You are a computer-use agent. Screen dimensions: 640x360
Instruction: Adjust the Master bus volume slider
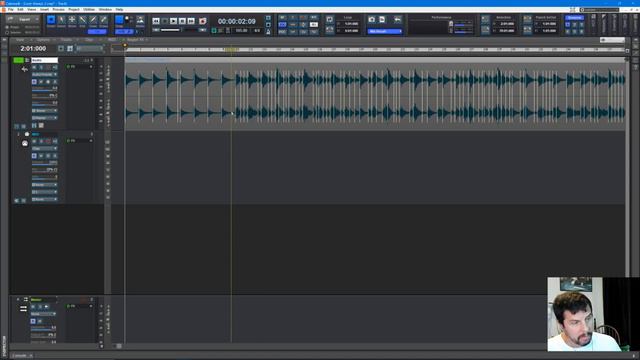44,328
